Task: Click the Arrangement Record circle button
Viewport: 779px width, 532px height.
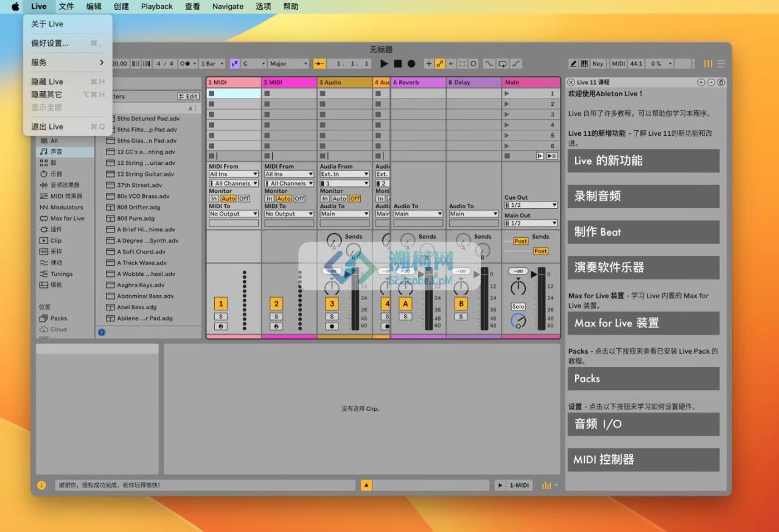Action: pos(411,63)
